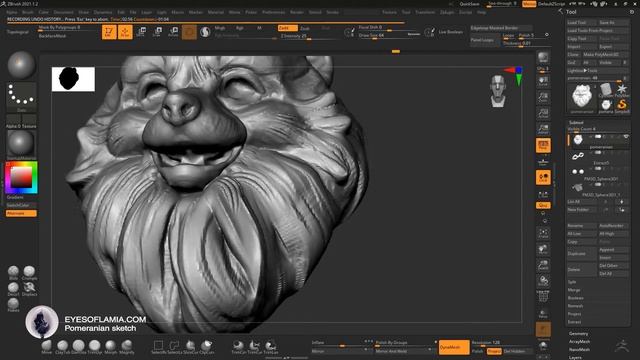
Task: Select the DamStandard brush at bottom
Action: [78, 347]
